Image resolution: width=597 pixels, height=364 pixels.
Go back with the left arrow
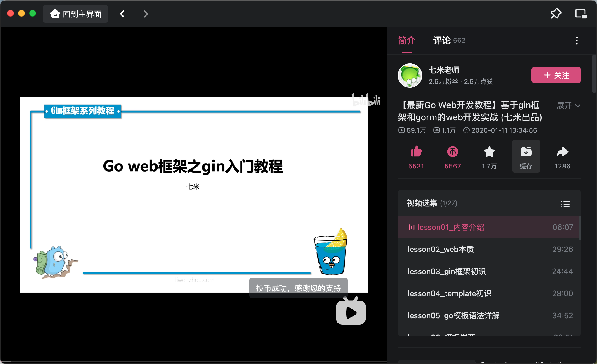click(x=122, y=14)
